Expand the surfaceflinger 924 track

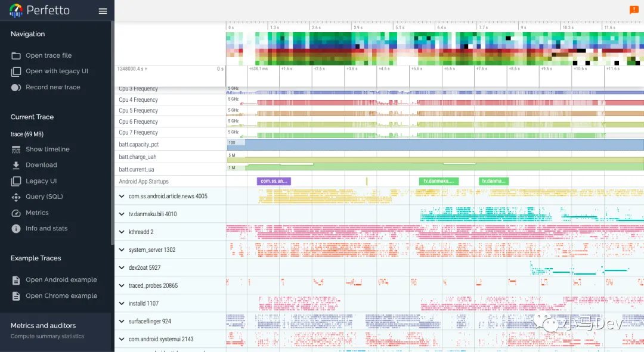point(122,322)
